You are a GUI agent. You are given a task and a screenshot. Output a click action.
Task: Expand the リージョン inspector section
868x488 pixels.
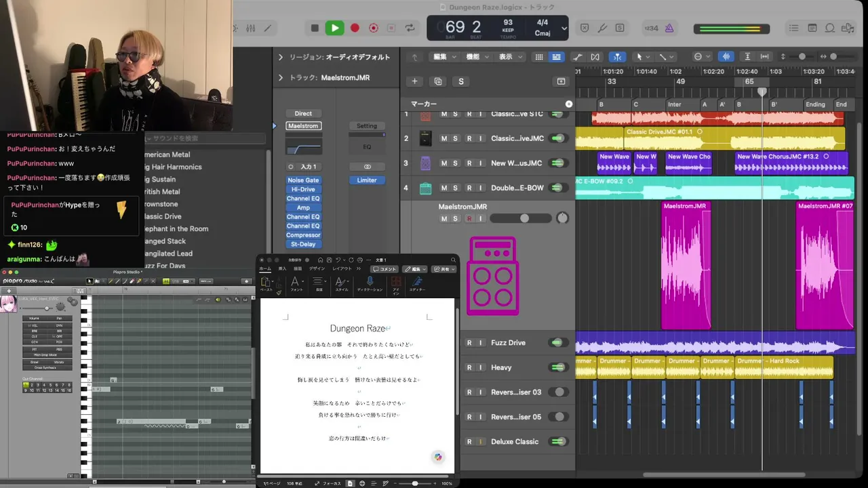(x=281, y=58)
